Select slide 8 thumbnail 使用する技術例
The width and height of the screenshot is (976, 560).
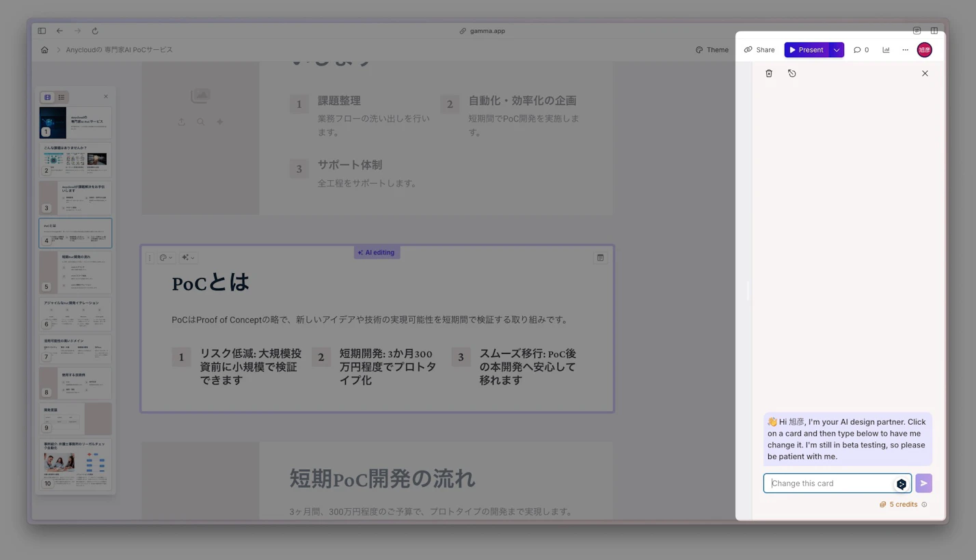pos(75,383)
